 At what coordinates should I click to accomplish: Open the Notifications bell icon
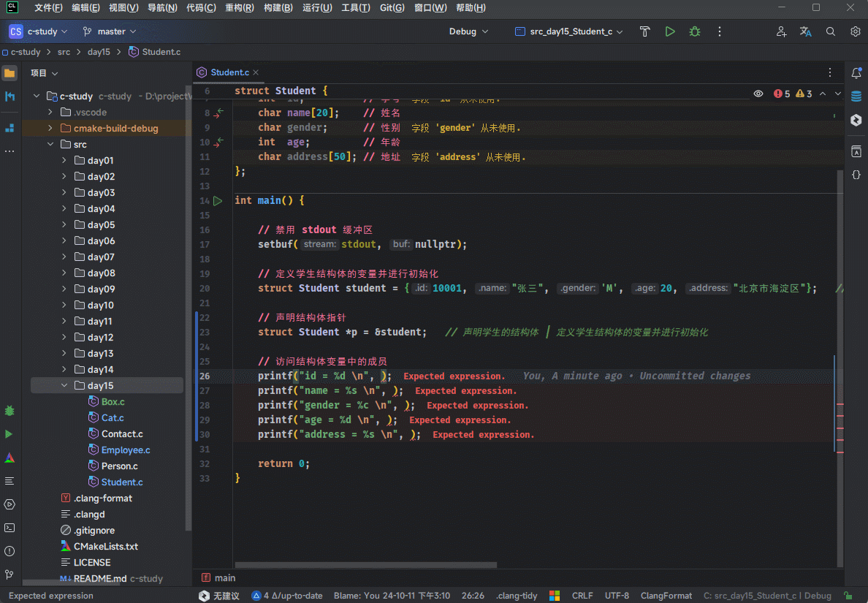click(x=856, y=73)
